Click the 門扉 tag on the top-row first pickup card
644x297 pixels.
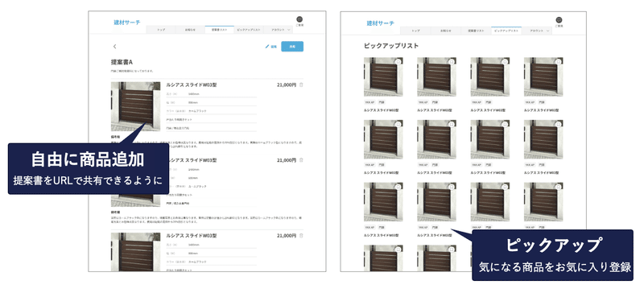382,102
